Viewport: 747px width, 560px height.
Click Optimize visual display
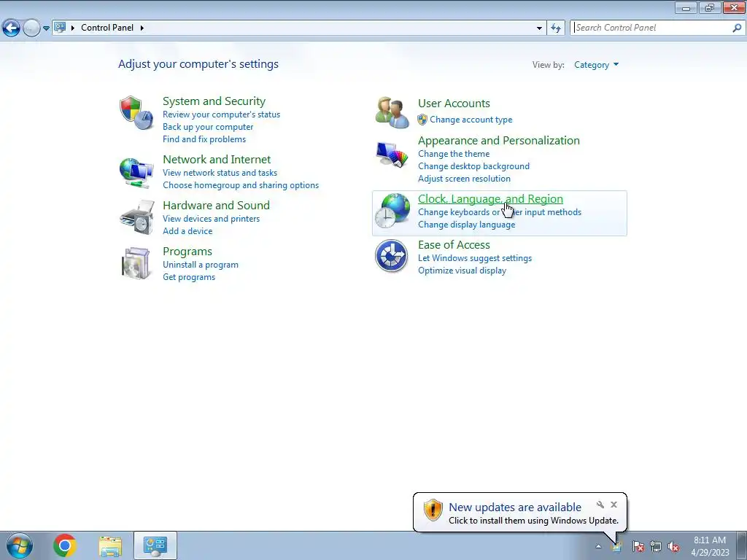[462, 271]
